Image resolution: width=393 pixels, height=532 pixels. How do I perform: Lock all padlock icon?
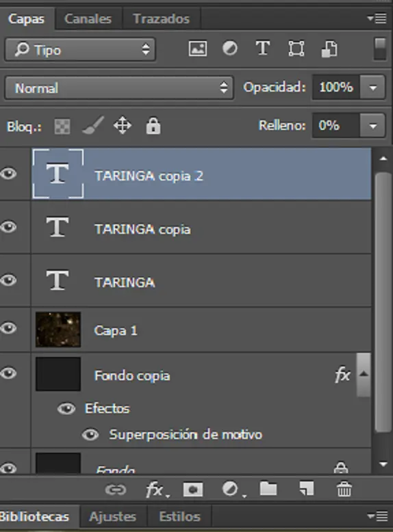point(153,126)
